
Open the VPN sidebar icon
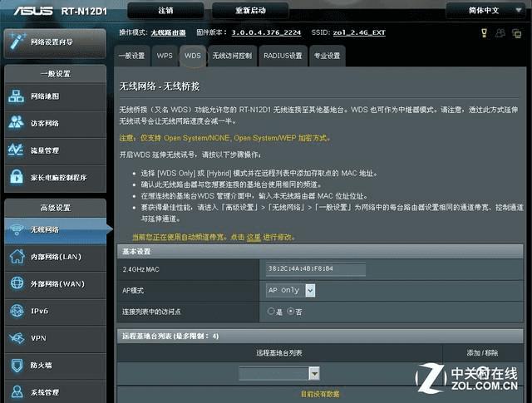[x=17, y=338]
